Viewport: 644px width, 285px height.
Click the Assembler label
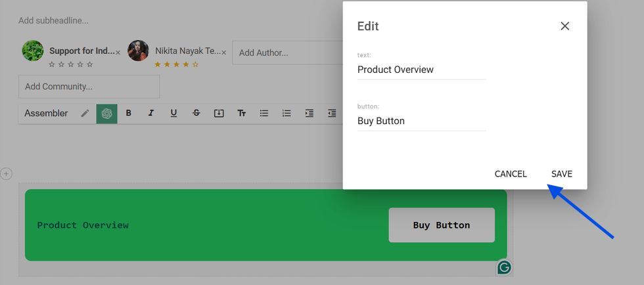coord(46,114)
